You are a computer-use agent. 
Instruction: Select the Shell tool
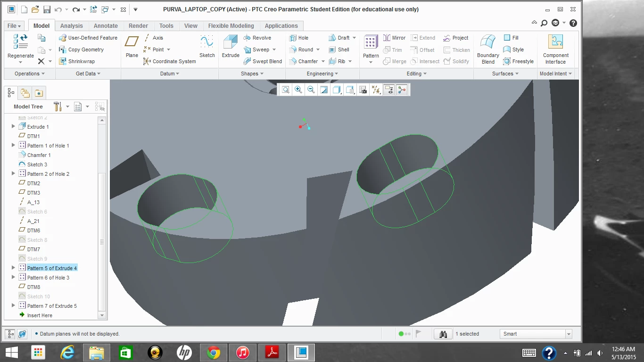point(339,49)
